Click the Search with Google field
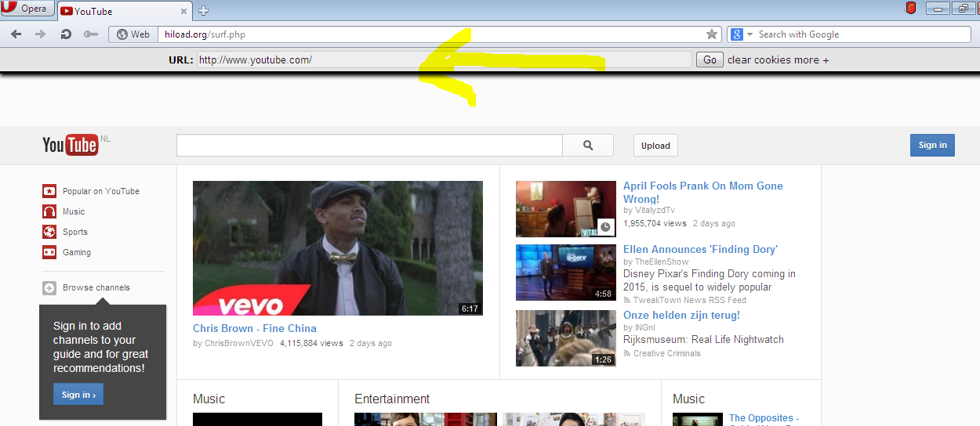 (862, 34)
